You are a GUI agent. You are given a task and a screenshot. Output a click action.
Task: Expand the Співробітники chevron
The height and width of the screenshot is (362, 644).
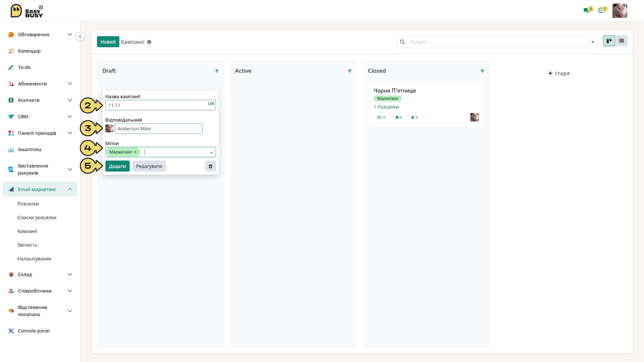coord(70,291)
